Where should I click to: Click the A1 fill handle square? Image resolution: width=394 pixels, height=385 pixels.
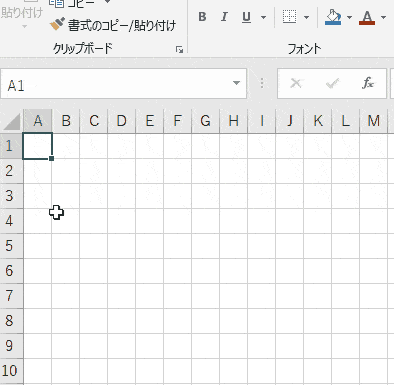pos(51,159)
